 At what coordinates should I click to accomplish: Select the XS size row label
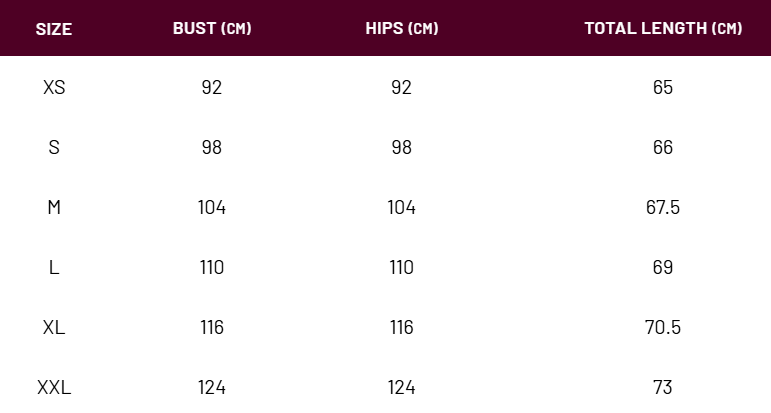54,88
